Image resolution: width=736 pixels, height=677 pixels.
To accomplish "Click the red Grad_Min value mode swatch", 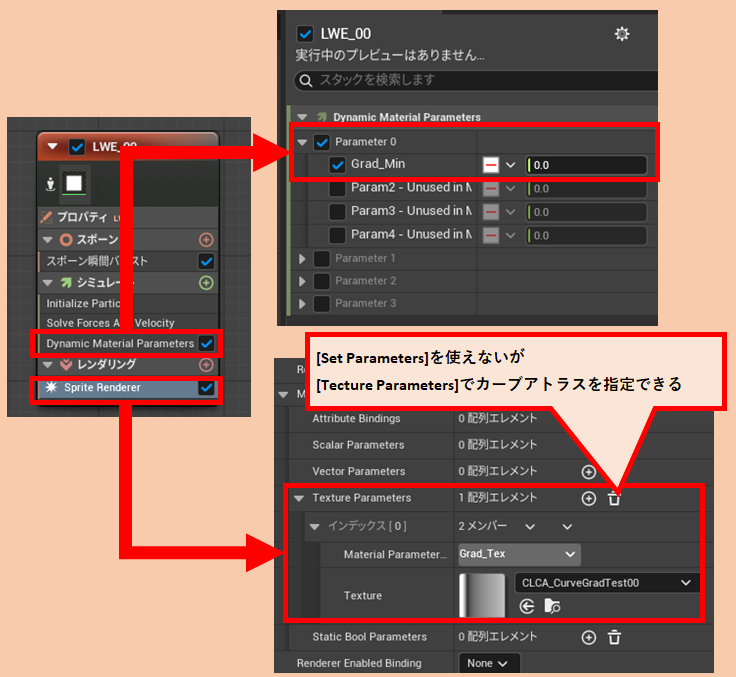I will [x=491, y=165].
